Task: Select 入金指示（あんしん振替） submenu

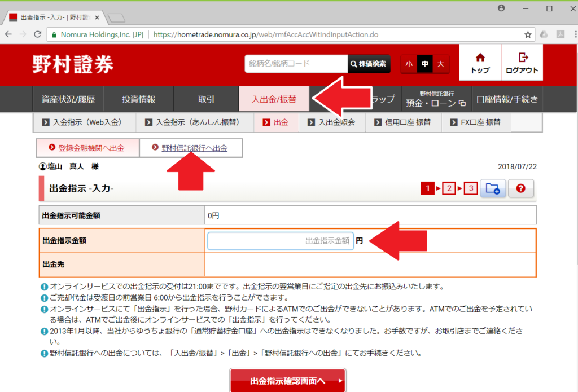Action: (x=195, y=122)
